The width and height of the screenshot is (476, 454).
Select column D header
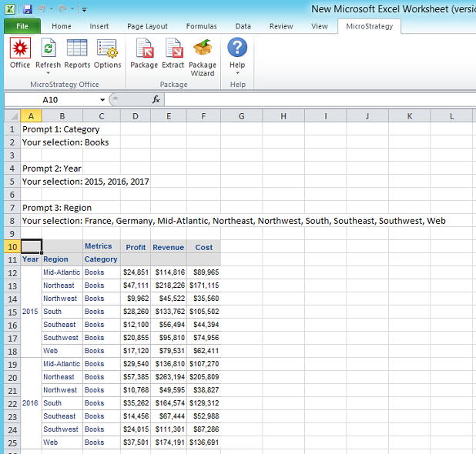136,116
